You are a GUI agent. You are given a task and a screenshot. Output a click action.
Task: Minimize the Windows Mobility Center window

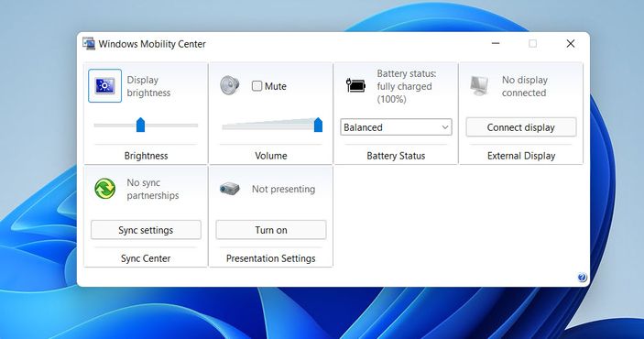click(x=496, y=44)
